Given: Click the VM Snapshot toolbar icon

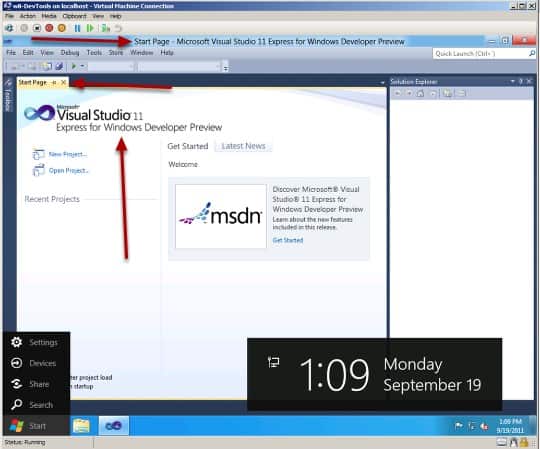Looking at the screenshot, I should click(105, 28).
